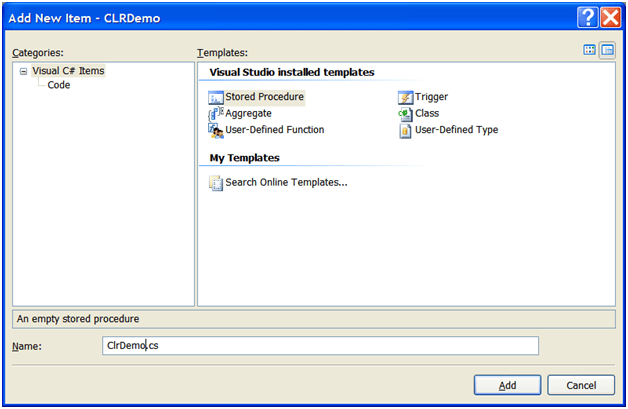628x409 pixels.
Task: Click Search Online Templates... text
Action: [286, 183]
